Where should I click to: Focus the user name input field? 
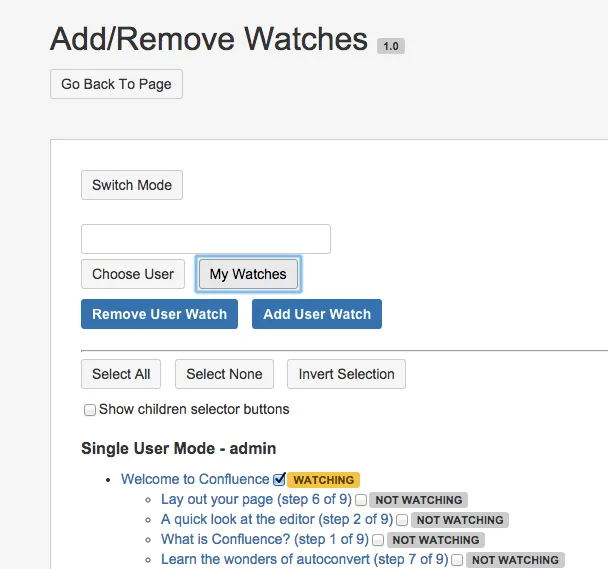[x=206, y=239]
